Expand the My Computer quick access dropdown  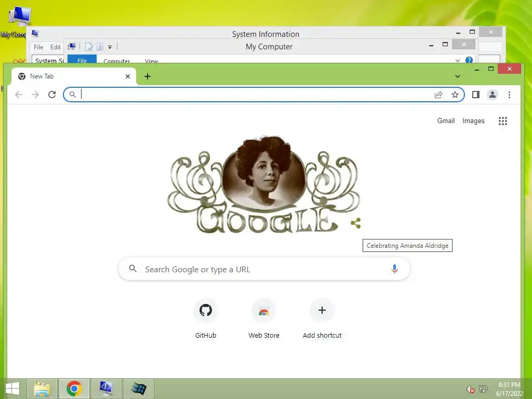point(110,47)
